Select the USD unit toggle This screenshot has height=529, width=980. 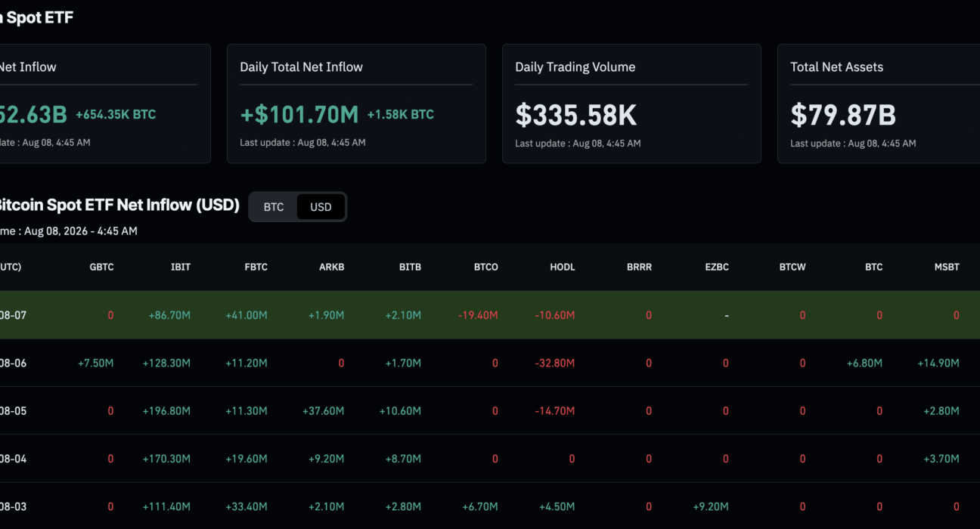pos(321,207)
